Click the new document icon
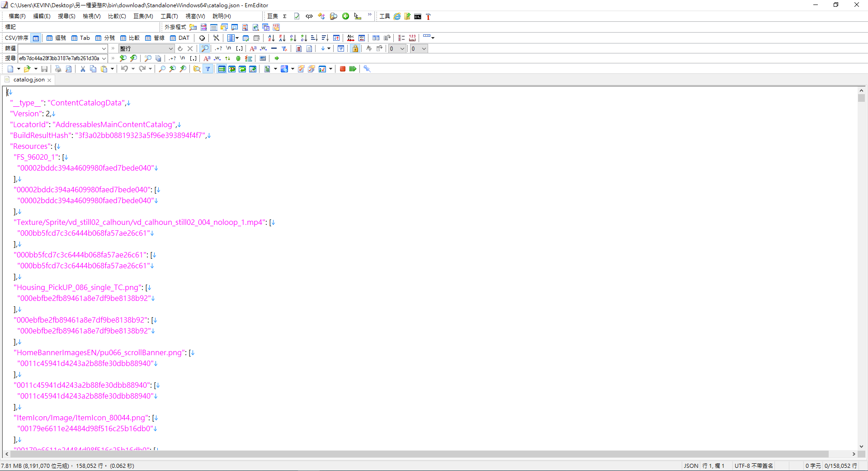Image resolution: width=868 pixels, height=471 pixels. point(10,69)
